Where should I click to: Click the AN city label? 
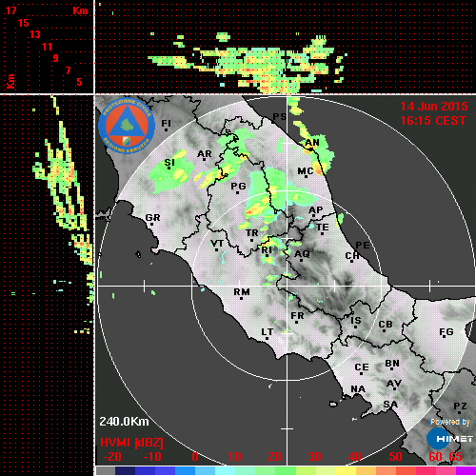click(x=312, y=143)
